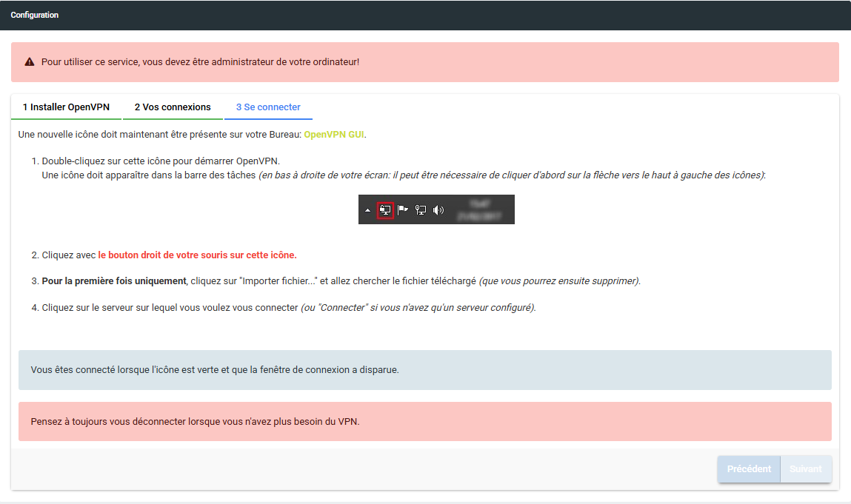
Task: Click the administrator requirement warning banner text
Action: coord(200,62)
